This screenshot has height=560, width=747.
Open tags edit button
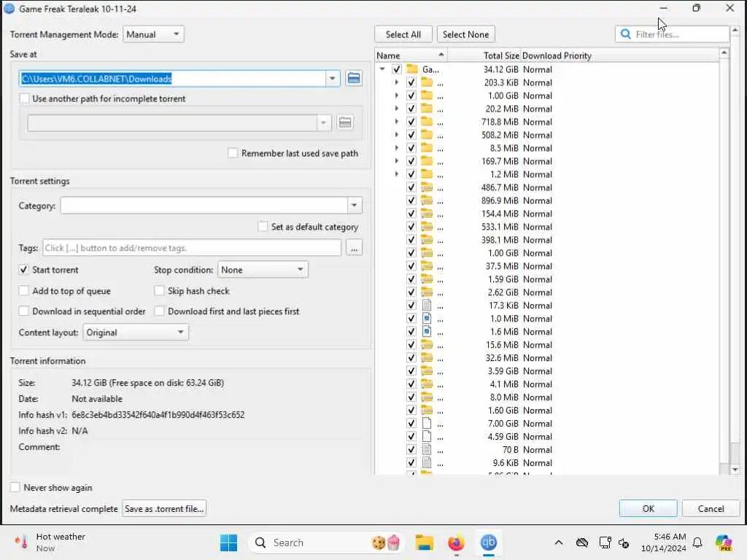tap(354, 248)
